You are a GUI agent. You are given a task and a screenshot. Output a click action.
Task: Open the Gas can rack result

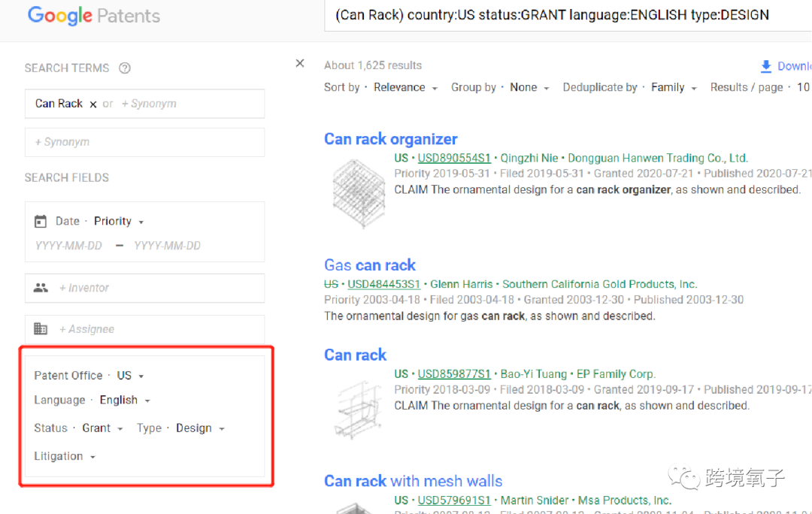(x=370, y=265)
